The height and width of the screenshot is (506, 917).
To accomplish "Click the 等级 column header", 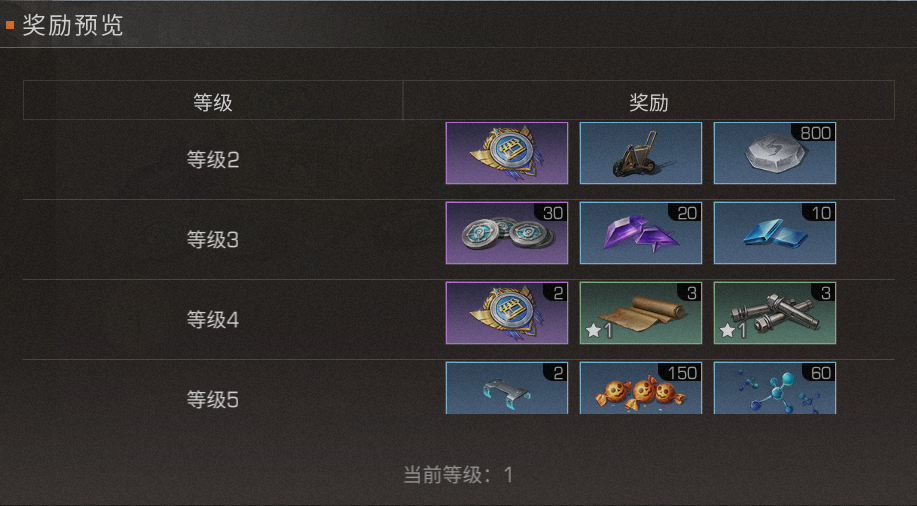I will (x=213, y=102).
